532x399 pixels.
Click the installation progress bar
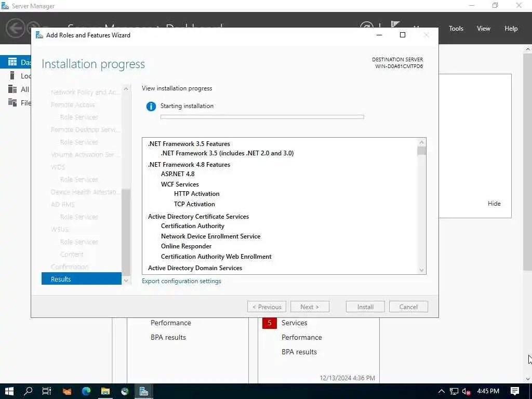click(262, 117)
